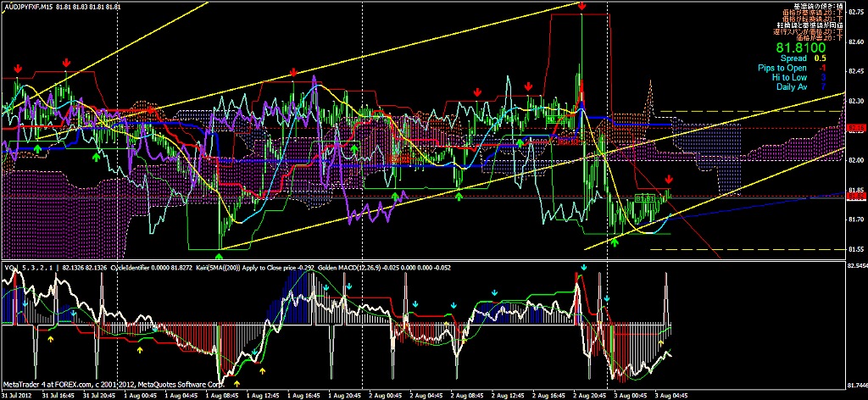868x400 pixels.
Task: Click the Golden MACD(12,26,9) indicator label
Action: (x=350, y=267)
